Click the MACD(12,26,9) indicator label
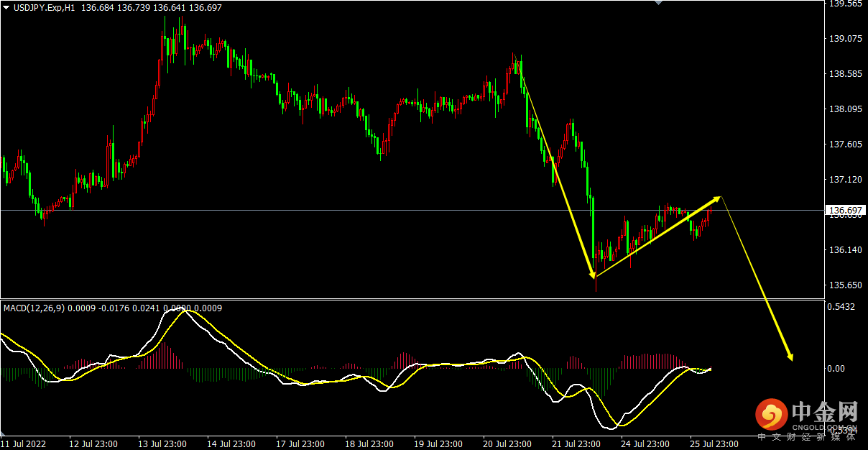This screenshot has width=868, height=450. 34,308
